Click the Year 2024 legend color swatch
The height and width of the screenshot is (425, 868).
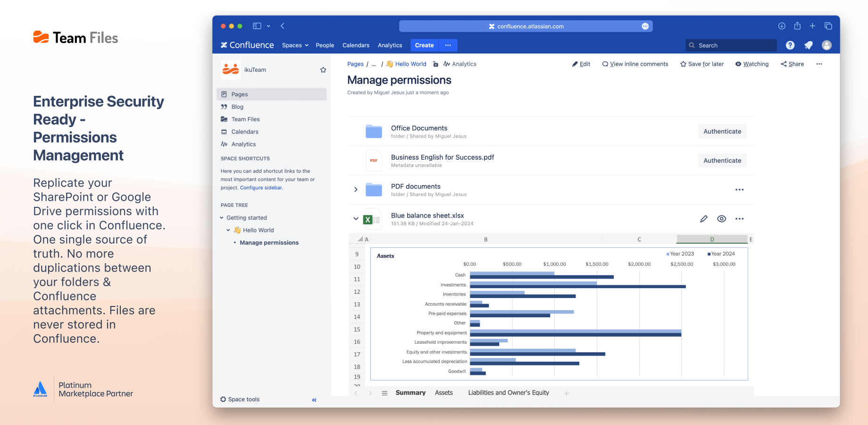tap(709, 254)
